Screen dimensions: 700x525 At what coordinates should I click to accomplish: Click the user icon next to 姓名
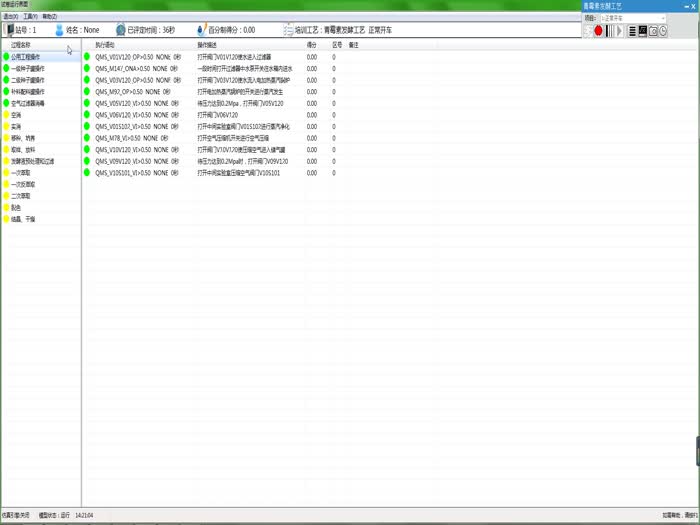pos(59,31)
